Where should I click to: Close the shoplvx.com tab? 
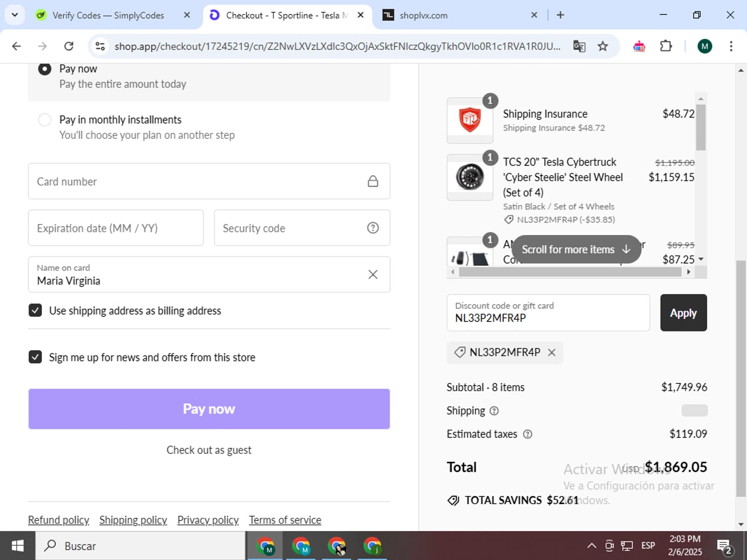pos(534,15)
